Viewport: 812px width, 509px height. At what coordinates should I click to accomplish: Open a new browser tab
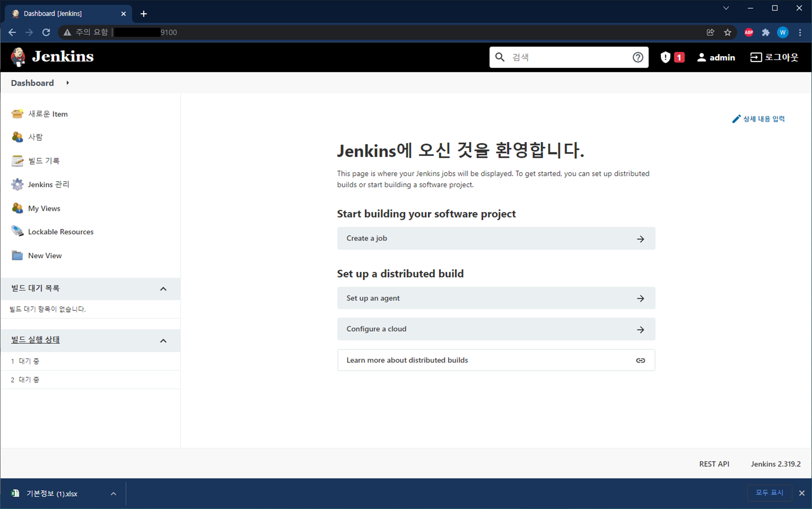point(144,14)
